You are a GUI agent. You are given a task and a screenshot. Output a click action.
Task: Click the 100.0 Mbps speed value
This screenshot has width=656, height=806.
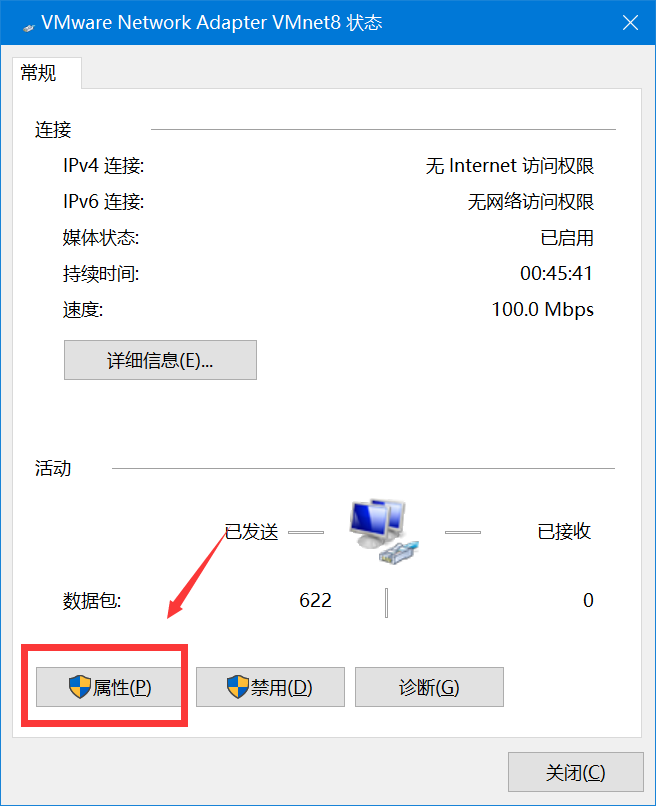543,309
